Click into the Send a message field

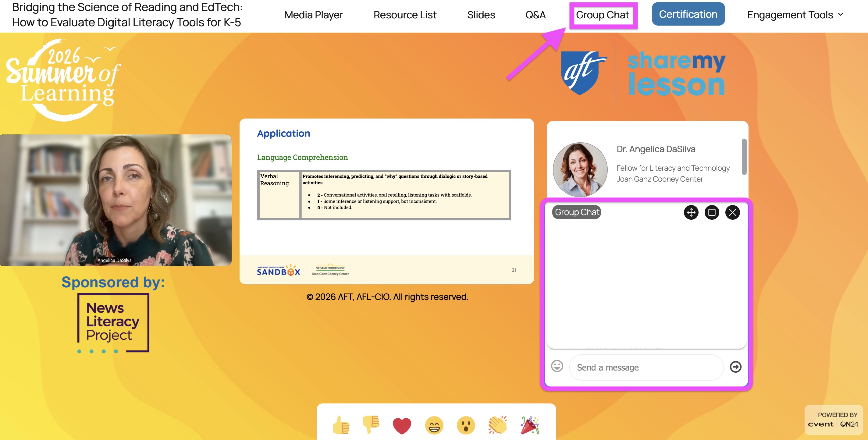pos(646,367)
